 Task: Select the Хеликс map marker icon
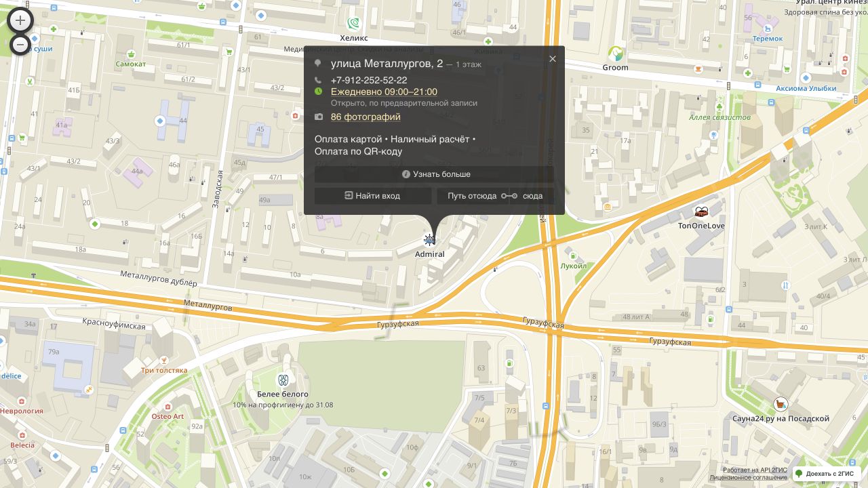pos(353,24)
